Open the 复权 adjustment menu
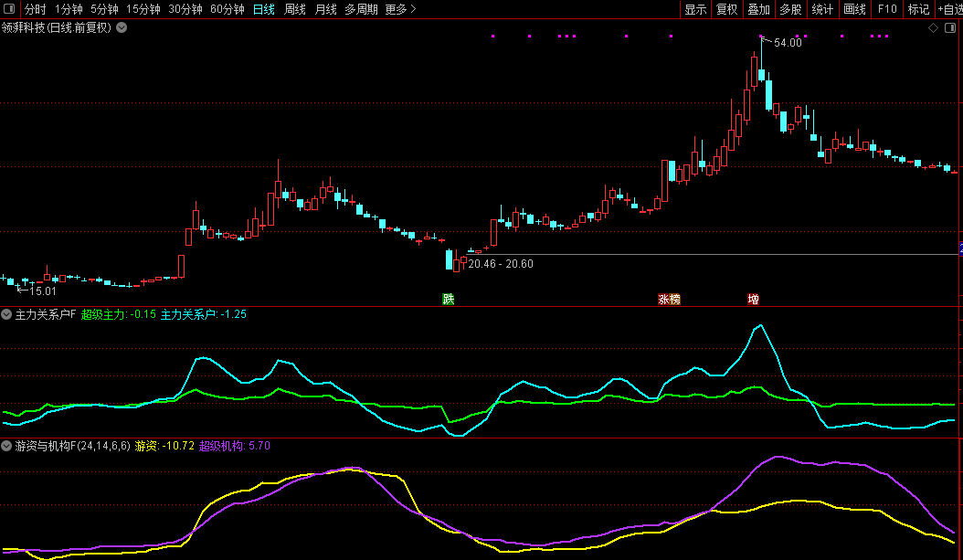Image resolution: width=963 pixels, height=560 pixels. (x=726, y=9)
